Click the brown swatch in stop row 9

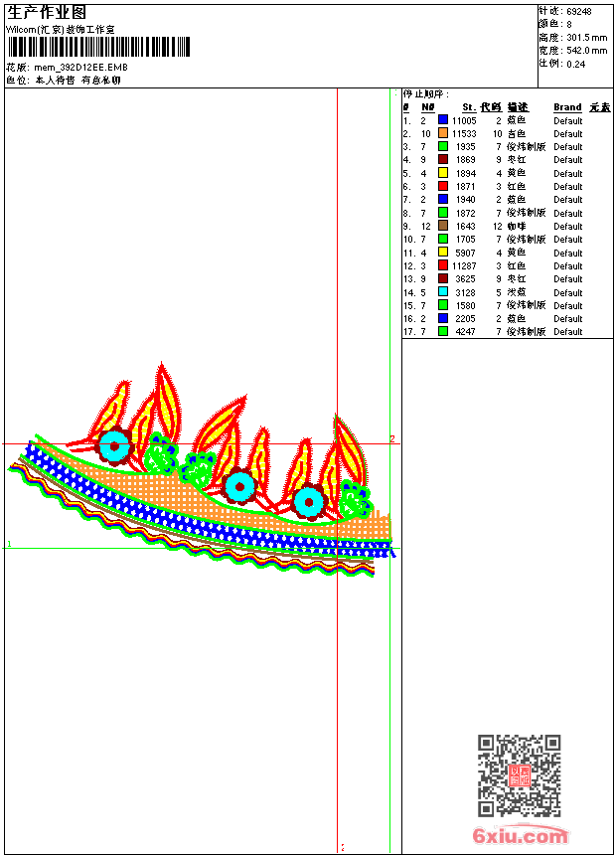[x=443, y=226]
